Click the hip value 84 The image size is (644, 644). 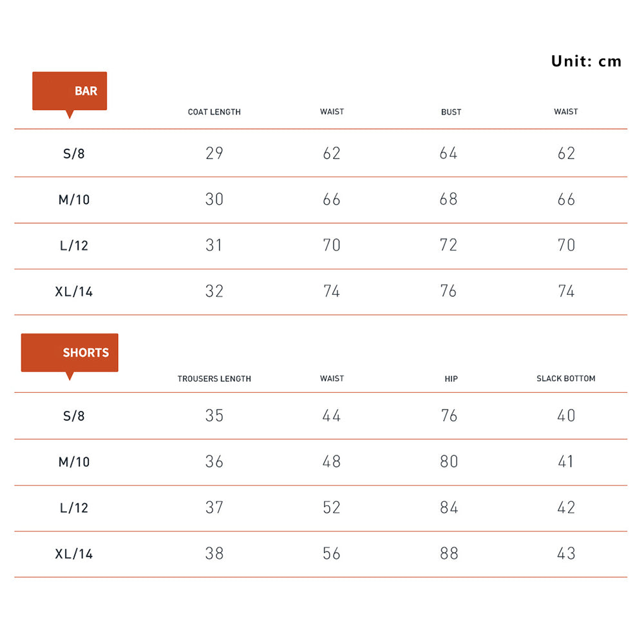449,508
